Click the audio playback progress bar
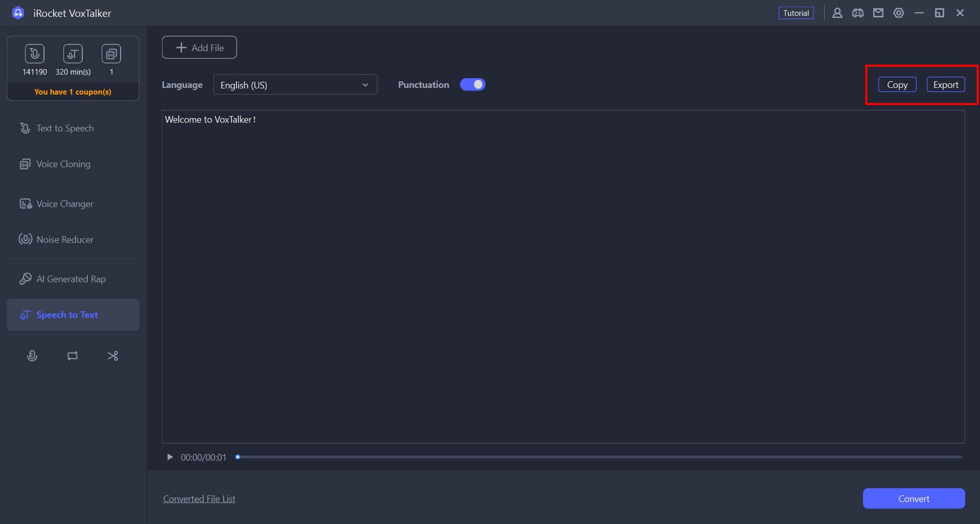Image resolution: width=980 pixels, height=524 pixels. (x=599, y=457)
